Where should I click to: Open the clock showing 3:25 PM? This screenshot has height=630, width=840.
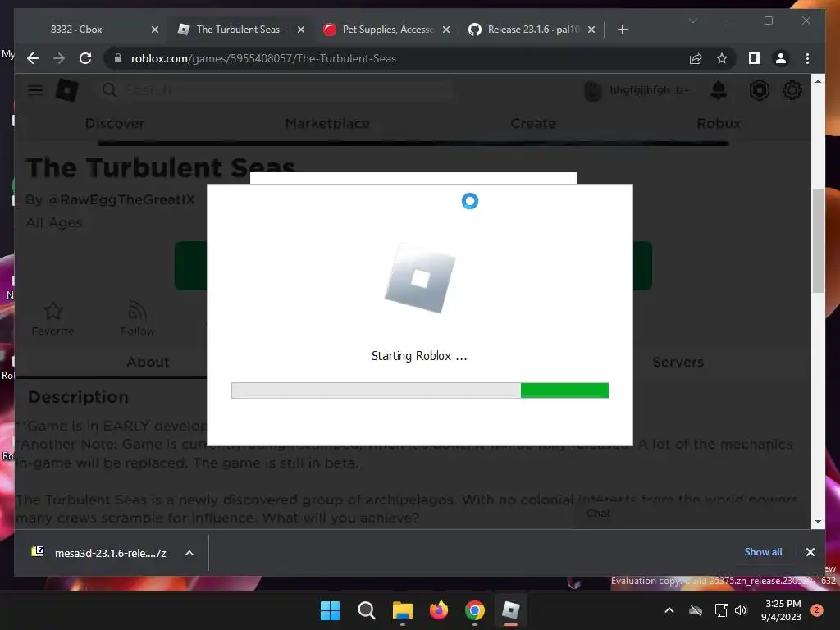[x=782, y=610]
